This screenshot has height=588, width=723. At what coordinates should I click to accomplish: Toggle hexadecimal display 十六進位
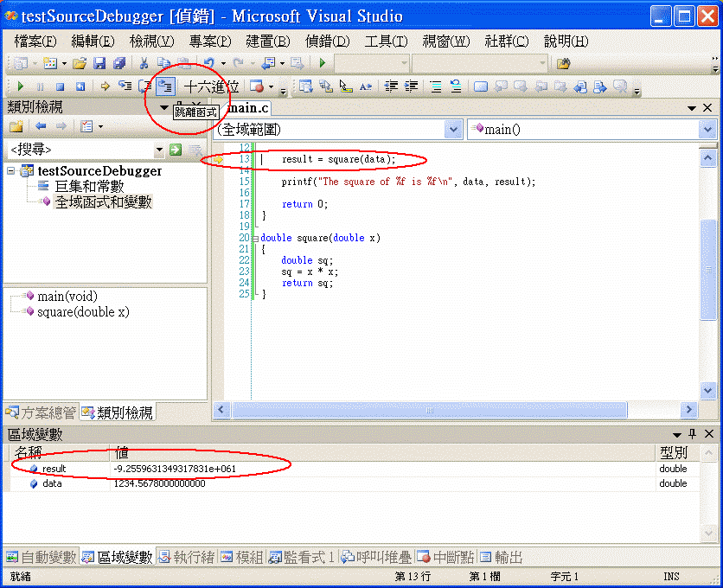point(211,86)
